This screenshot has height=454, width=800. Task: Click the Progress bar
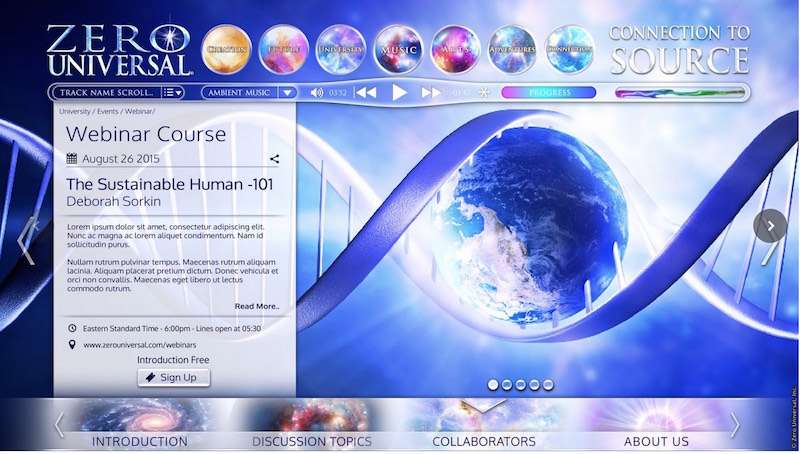pyautogui.click(x=548, y=92)
